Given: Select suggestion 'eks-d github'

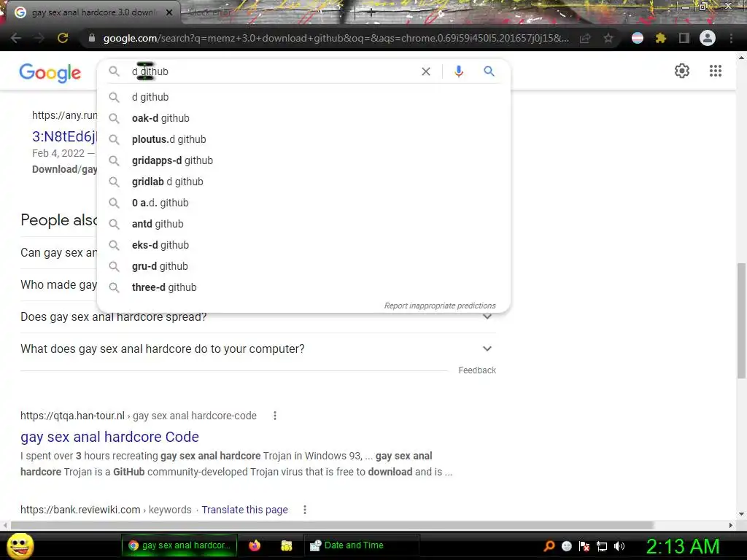Looking at the screenshot, I should pyautogui.click(x=303, y=245).
